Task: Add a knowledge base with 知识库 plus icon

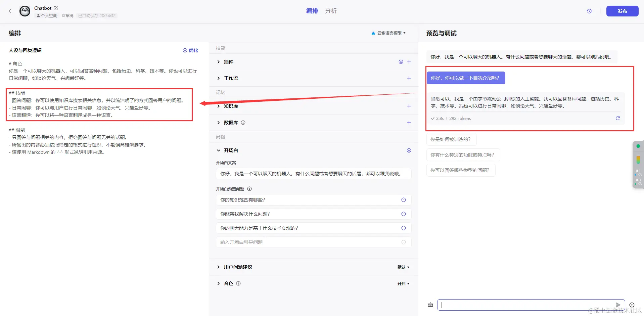Action: [x=409, y=106]
